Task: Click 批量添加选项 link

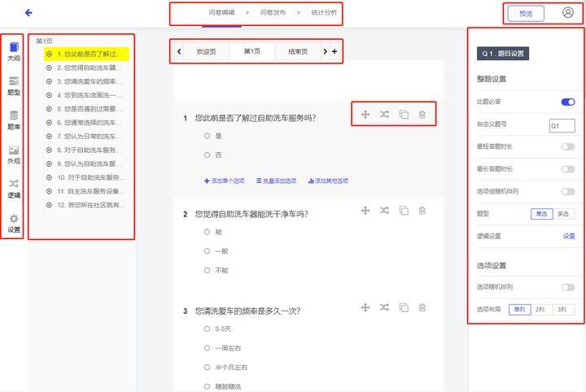Action: point(276,181)
